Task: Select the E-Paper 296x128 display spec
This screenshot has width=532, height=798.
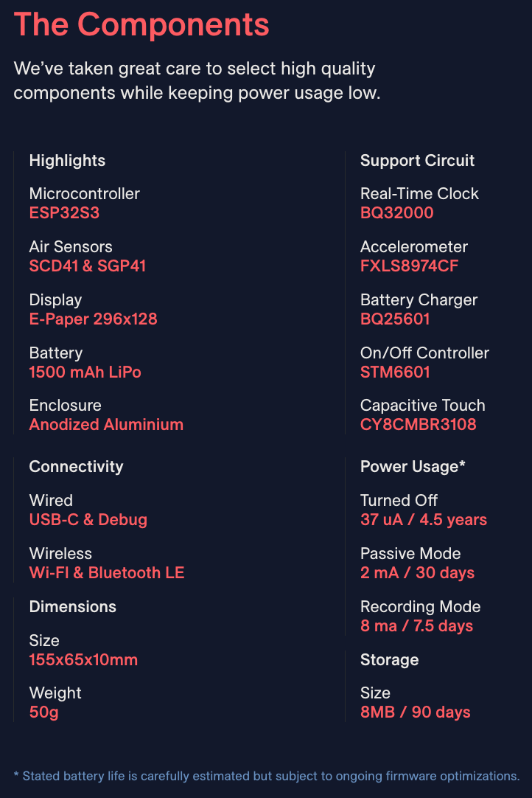Action: point(93,319)
